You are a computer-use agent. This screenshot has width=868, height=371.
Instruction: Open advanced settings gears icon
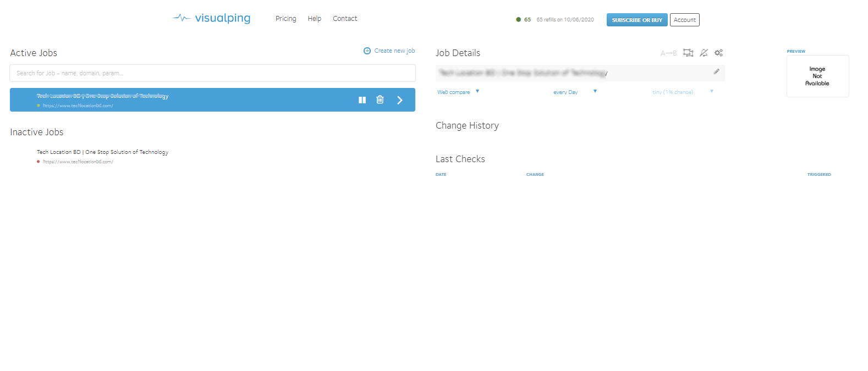pyautogui.click(x=718, y=53)
